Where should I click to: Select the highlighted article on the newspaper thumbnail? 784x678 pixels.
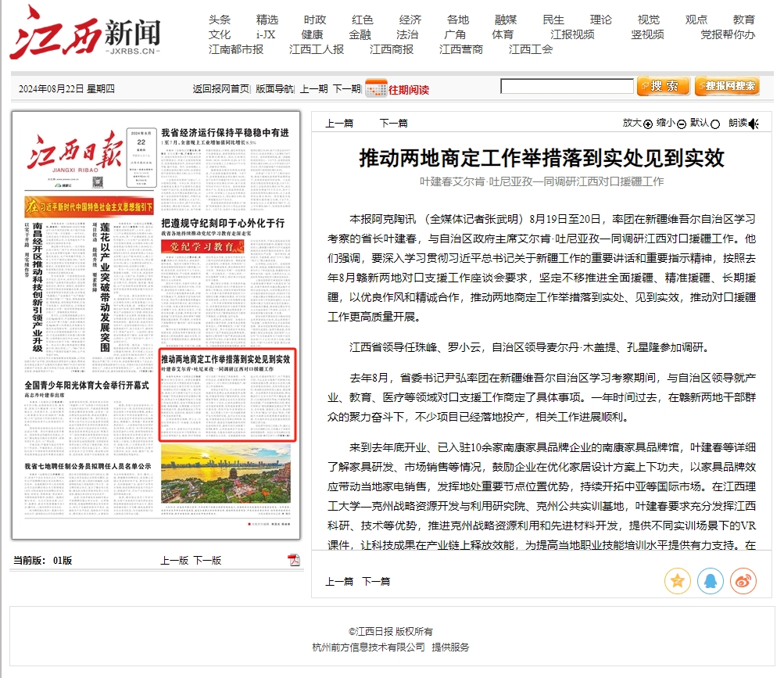tap(227, 394)
